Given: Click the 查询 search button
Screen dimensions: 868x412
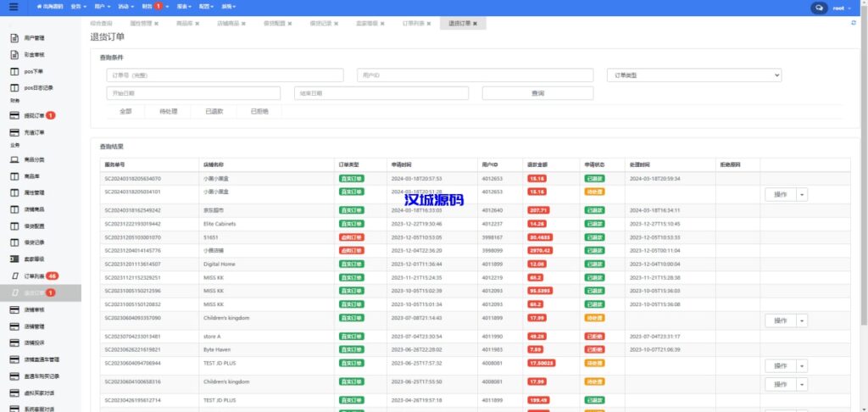Looking at the screenshot, I should [537, 93].
